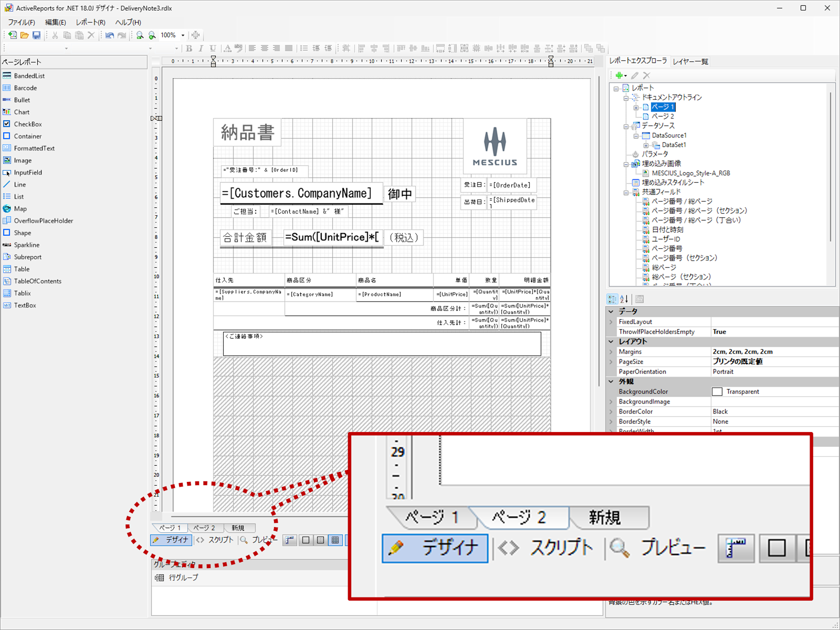This screenshot has height=630, width=840.
Task: Switch to the プレビュー view
Action: [x=259, y=540]
